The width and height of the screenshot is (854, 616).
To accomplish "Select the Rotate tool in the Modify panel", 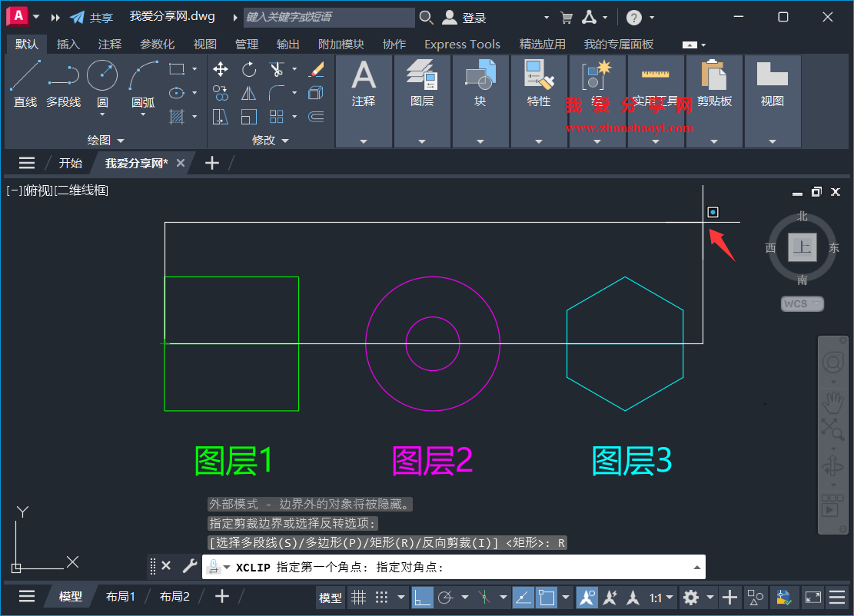I will [x=248, y=69].
